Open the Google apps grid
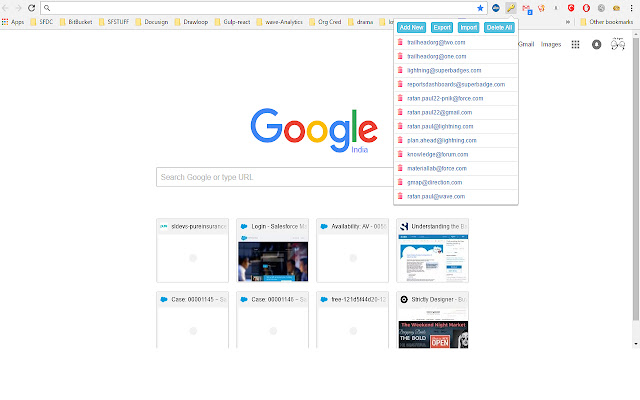The width and height of the screenshot is (640, 400). tap(575, 44)
